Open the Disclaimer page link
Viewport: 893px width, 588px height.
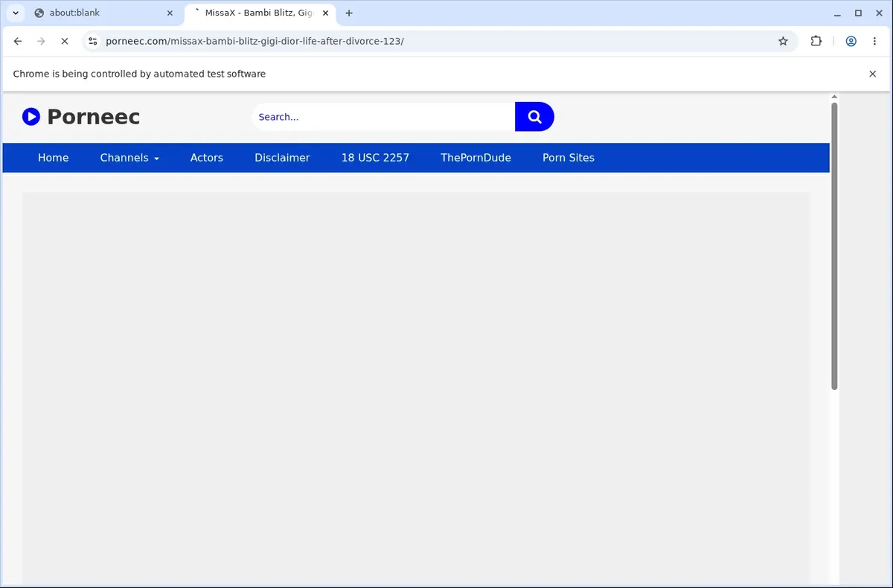[282, 158]
